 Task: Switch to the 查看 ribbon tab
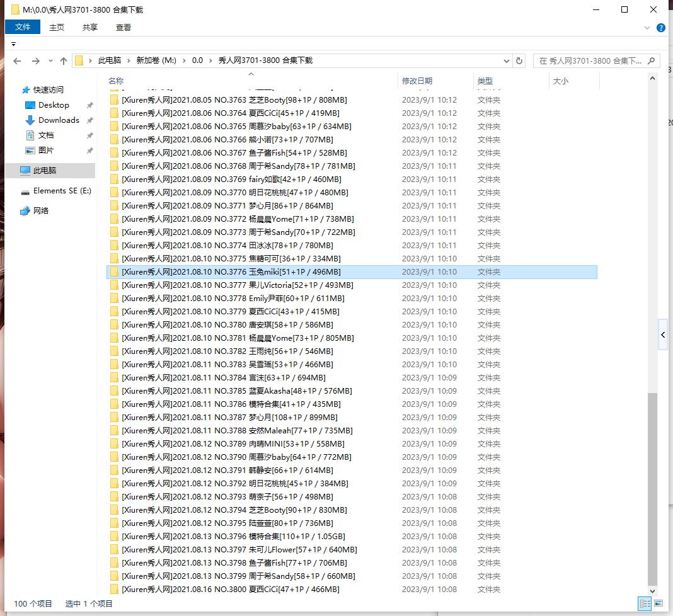(123, 28)
